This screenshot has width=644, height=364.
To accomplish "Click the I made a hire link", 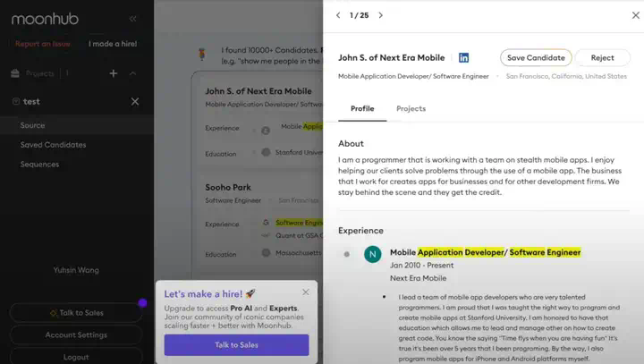I will click(113, 44).
